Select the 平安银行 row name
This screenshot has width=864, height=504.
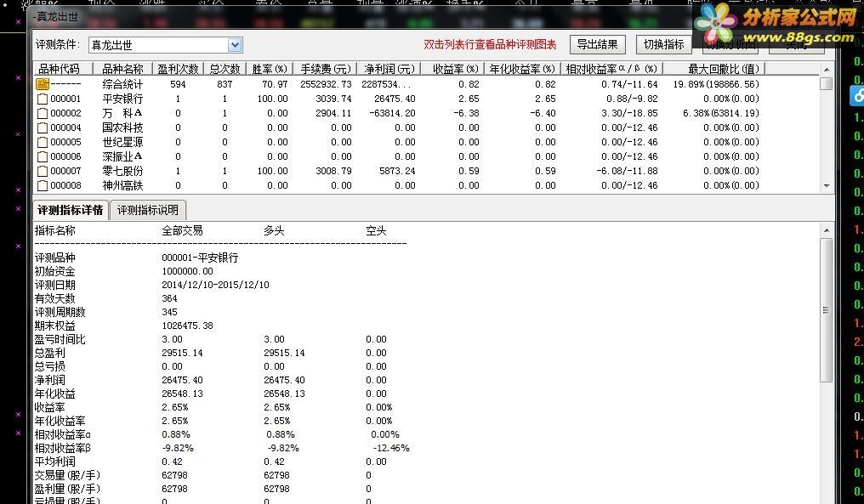point(122,99)
